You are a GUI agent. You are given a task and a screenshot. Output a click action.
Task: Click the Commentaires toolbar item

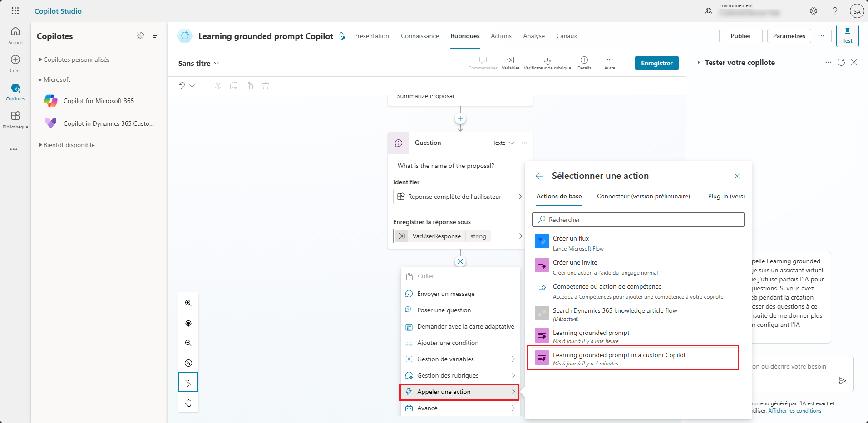483,63
